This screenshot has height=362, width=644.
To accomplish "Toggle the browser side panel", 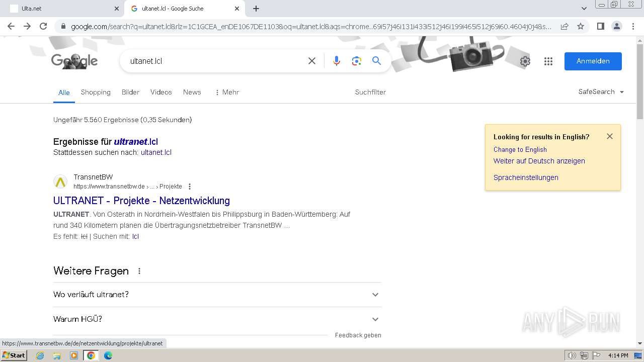I will [x=600, y=26].
